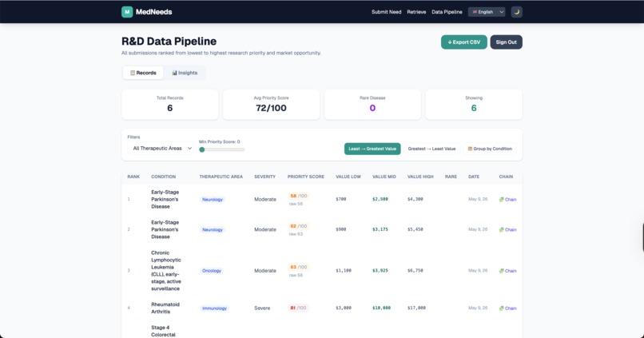Click the Priority Score column header
644x338 pixels.
pyautogui.click(x=305, y=177)
